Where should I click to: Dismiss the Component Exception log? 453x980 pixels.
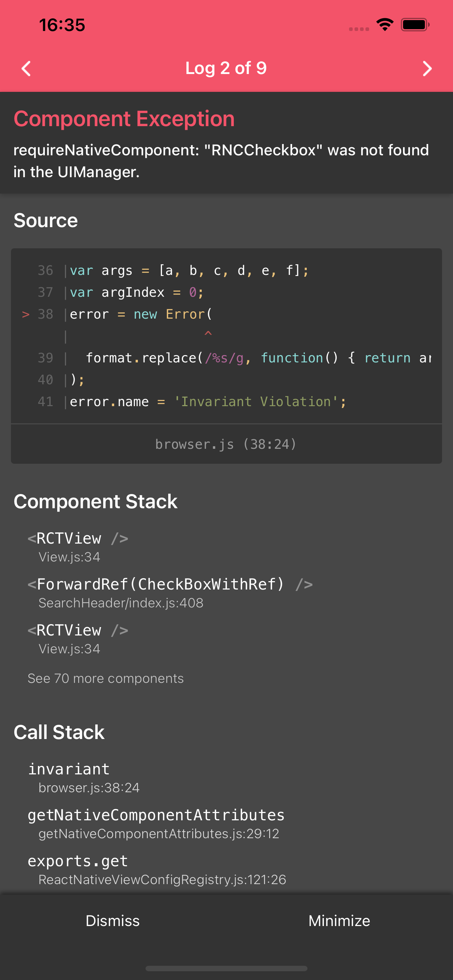113,921
